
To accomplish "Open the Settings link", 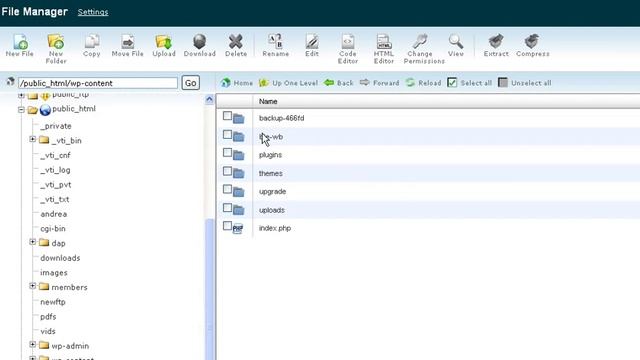I will point(93,12).
